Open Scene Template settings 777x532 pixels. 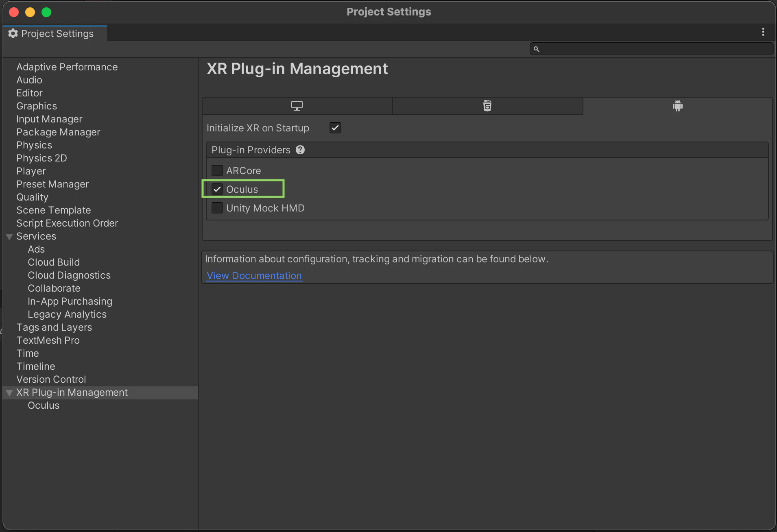pos(54,210)
